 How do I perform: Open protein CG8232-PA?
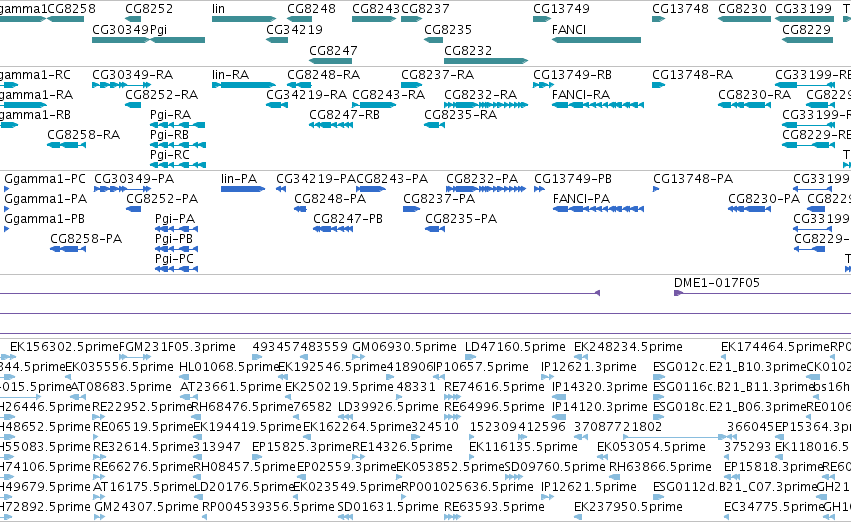click(x=486, y=189)
